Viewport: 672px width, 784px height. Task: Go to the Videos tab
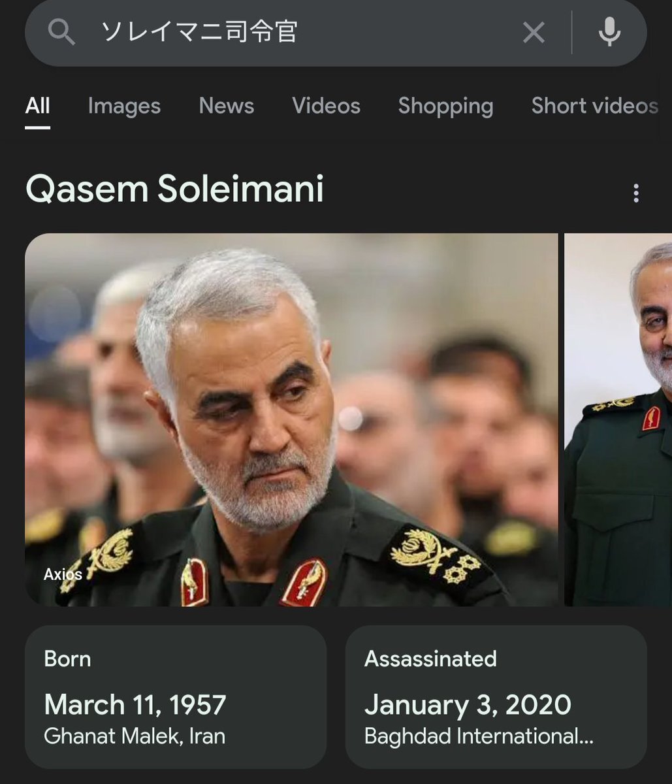(x=326, y=106)
